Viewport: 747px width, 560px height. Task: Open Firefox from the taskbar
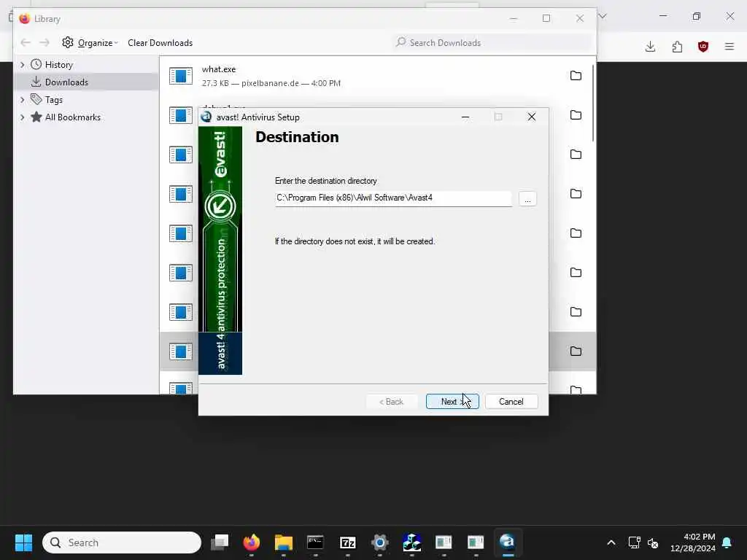pyautogui.click(x=252, y=542)
